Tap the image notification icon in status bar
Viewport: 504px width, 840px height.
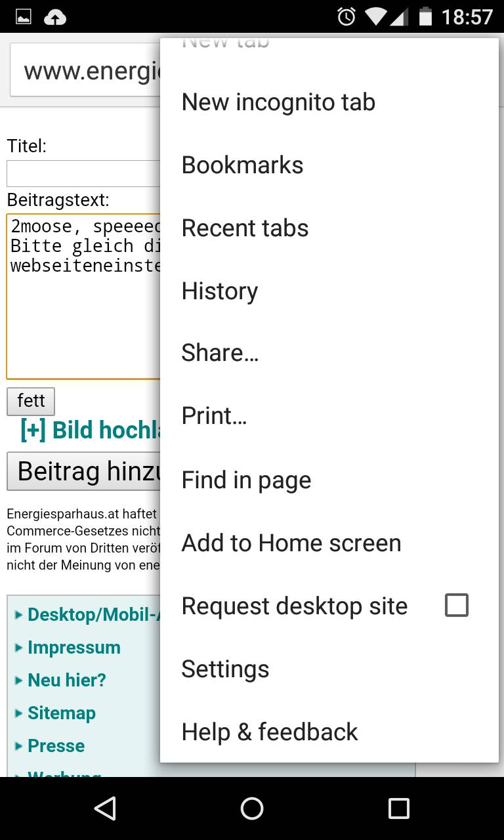24,17
